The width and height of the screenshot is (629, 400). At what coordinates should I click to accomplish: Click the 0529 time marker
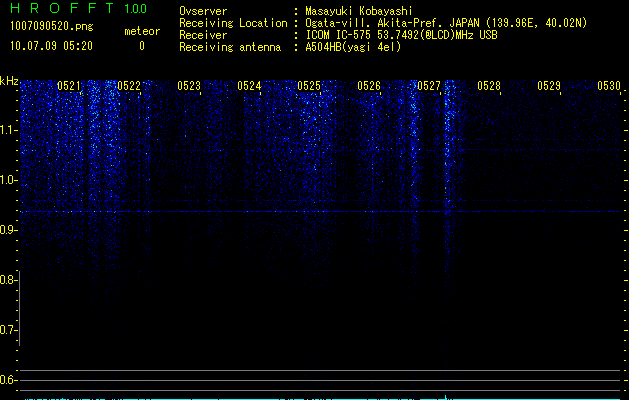pos(549,86)
